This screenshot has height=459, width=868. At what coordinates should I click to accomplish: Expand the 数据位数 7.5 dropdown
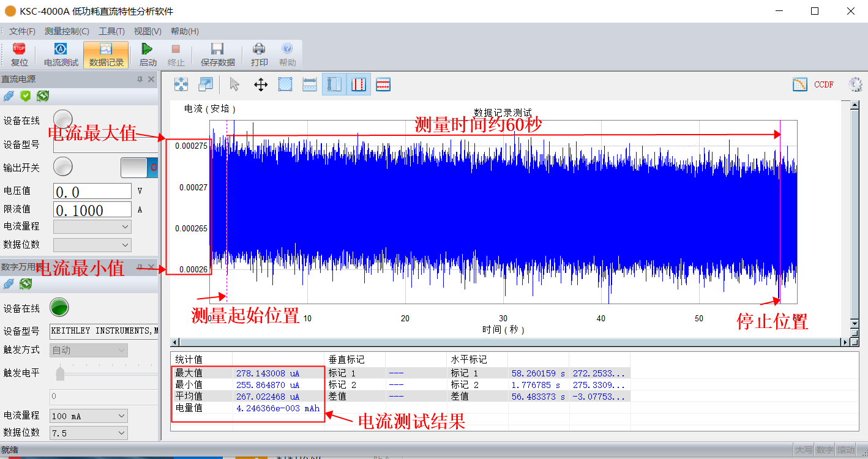[x=90, y=433]
